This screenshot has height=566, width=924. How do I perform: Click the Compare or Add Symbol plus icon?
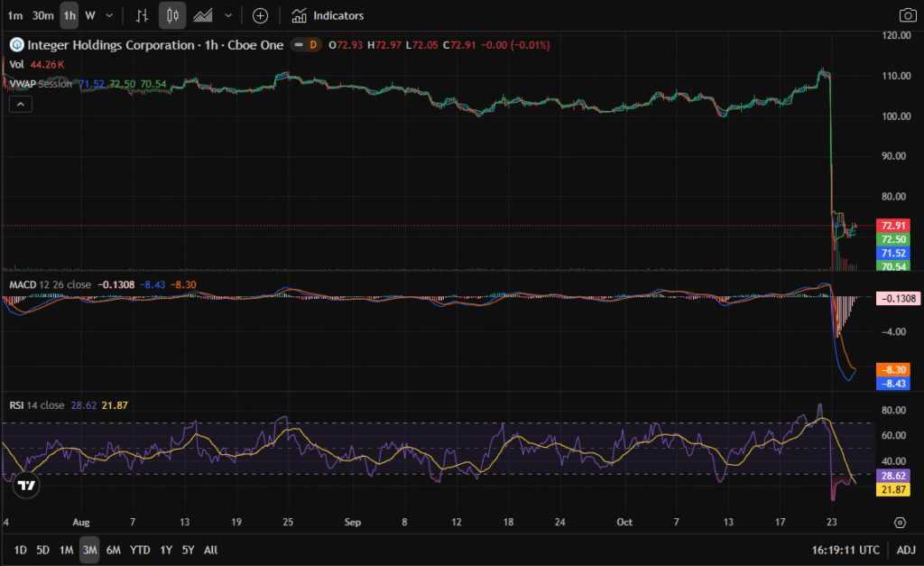(x=260, y=15)
